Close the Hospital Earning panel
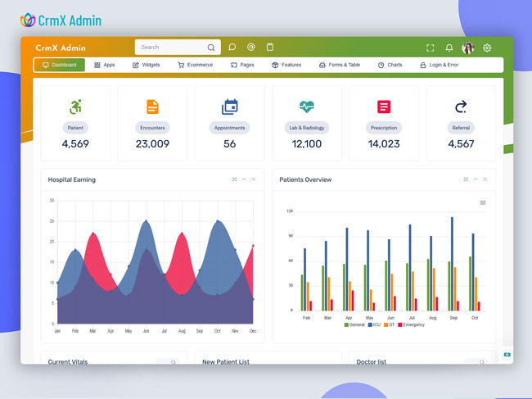Screen dimensions: 532x399 tap(254, 179)
